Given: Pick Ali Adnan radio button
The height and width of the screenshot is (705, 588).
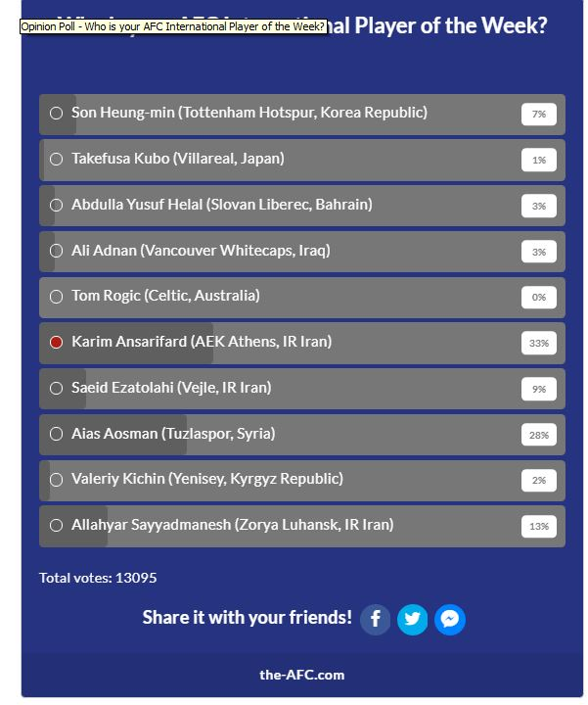Looking at the screenshot, I should [x=57, y=251].
